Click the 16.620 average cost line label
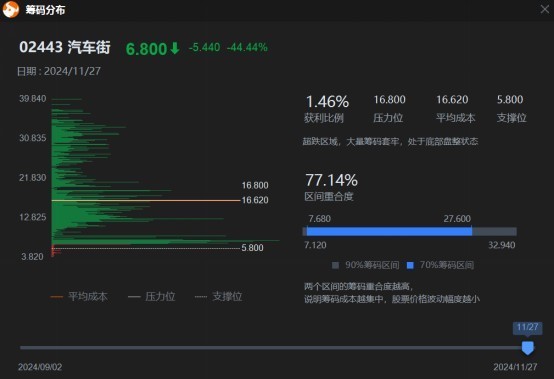 click(x=255, y=200)
